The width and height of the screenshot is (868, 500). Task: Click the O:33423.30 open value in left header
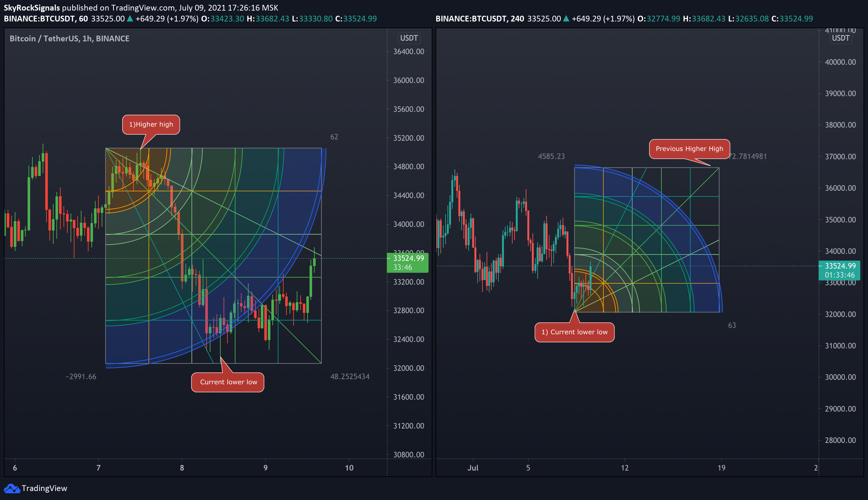223,19
